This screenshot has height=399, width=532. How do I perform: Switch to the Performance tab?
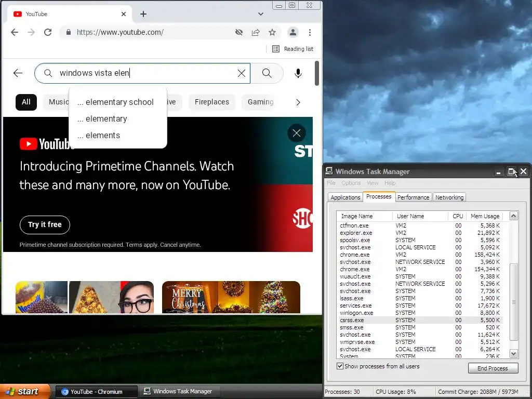point(413,197)
